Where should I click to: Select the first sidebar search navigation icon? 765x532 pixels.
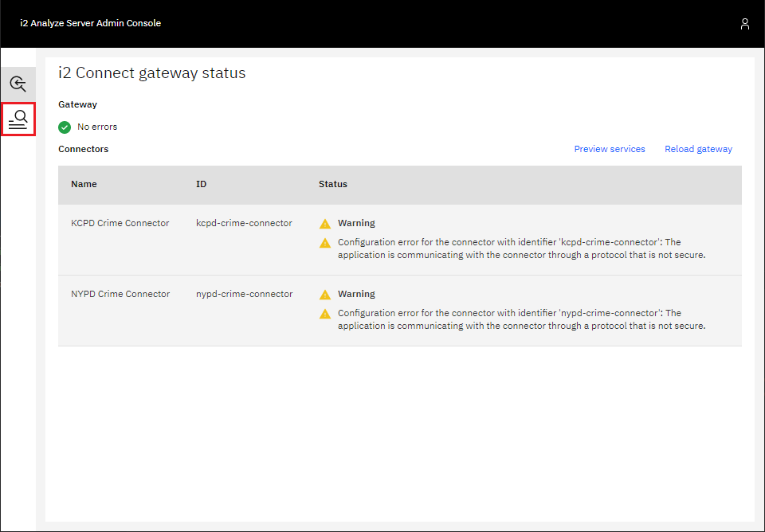point(18,83)
